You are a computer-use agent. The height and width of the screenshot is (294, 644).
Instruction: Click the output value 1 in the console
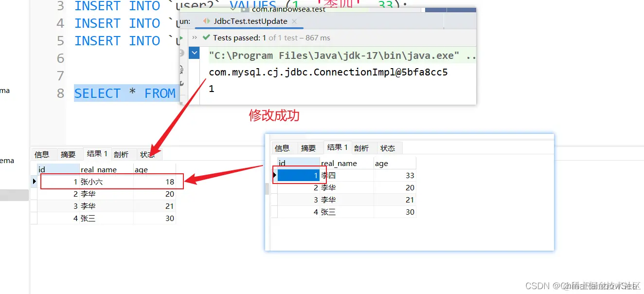point(212,89)
